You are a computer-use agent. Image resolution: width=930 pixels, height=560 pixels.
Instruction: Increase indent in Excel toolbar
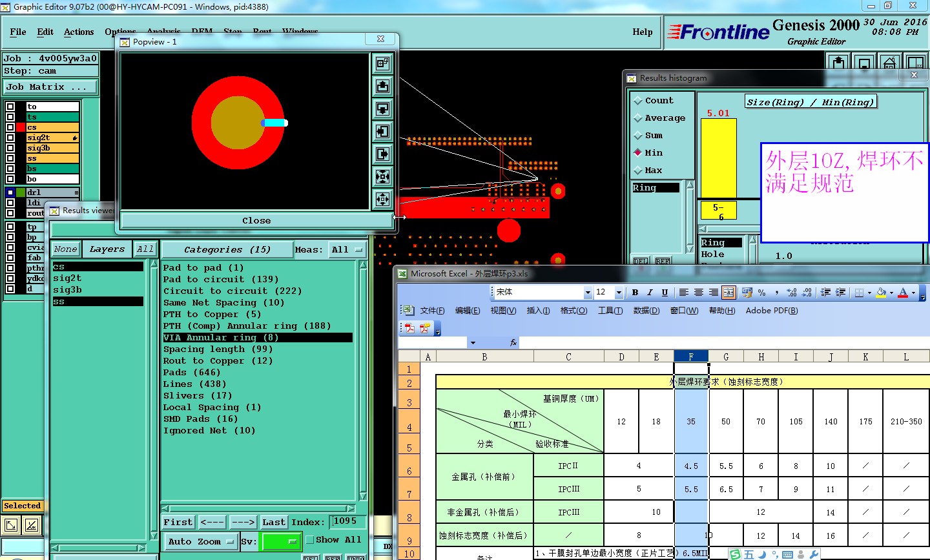pyautogui.click(x=840, y=293)
